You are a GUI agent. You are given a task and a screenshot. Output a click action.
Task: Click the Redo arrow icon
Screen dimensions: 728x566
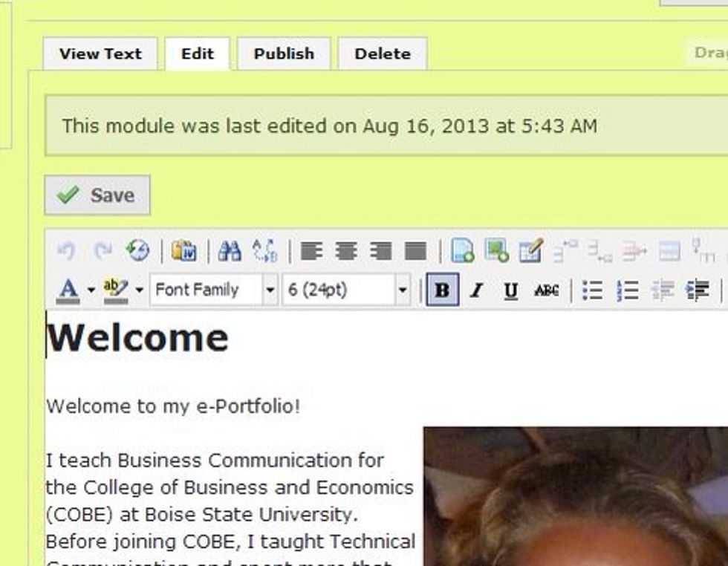click(x=103, y=251)
